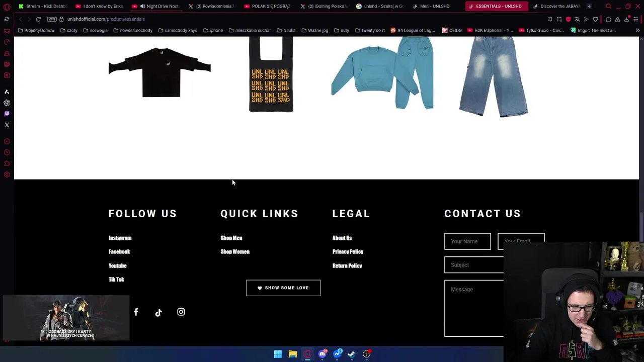This screenshot has width=644, height=362.
Task: Open Messenger from the taskbar
Action: (x=337, y=354)
